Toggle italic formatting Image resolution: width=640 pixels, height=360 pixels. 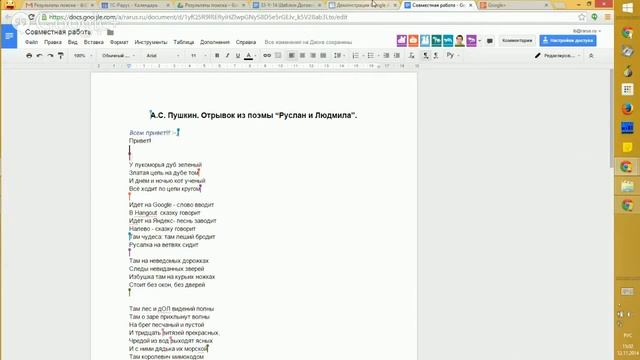227,56
